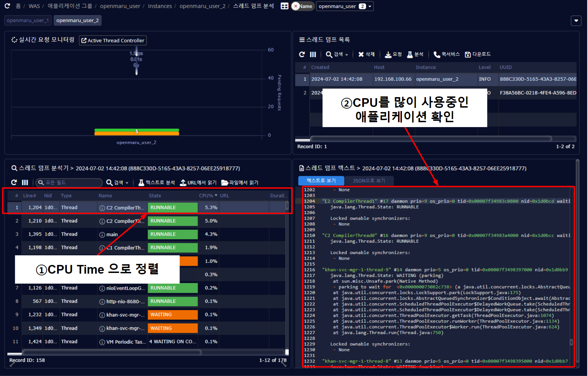Toggle the grid layout icon in header
588x376 pixels.
pyautogui.click(x=284, y=6)
